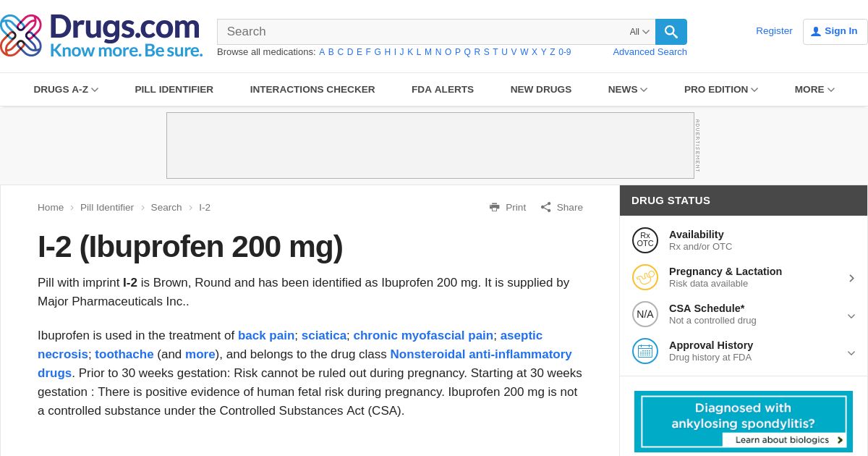This screenshot has height=456, width=868.
Task: Open the Pill Identifier nav item
Action: 174,90
